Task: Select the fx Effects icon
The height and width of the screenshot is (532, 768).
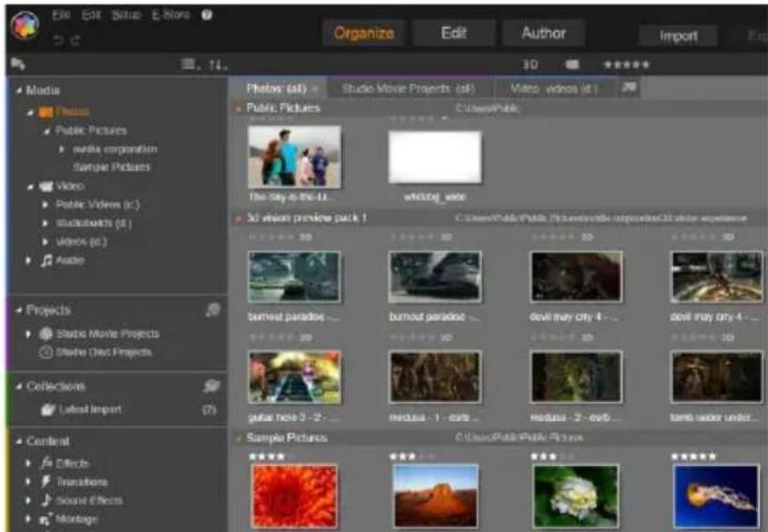Action: click(x=47, y=463)
